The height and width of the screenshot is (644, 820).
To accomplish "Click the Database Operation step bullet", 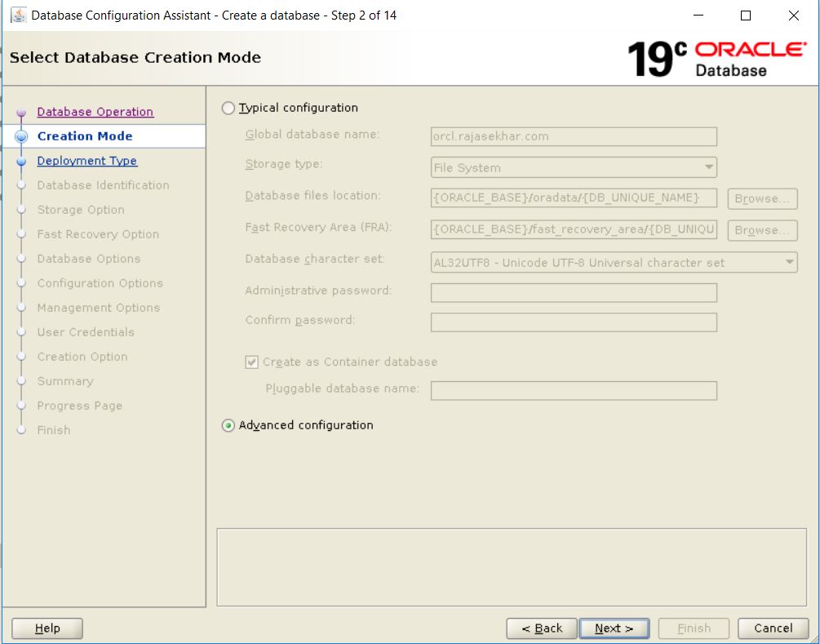I will click(21, 113).
